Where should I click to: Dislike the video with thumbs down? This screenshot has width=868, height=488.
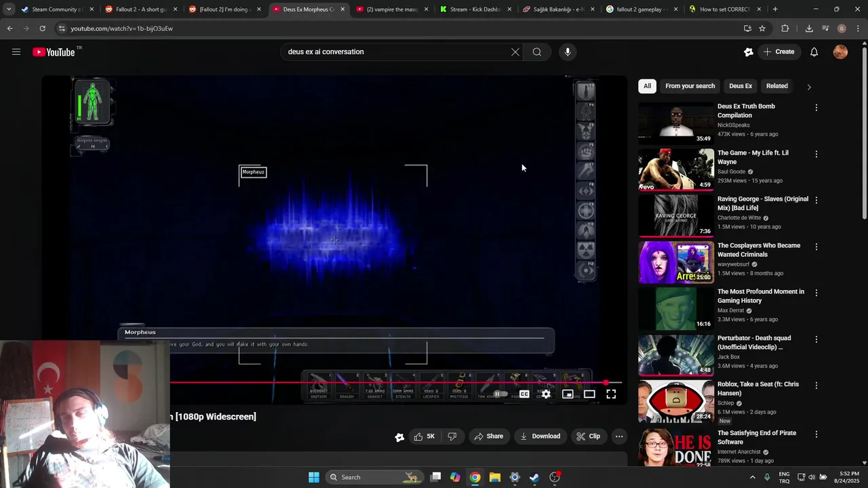(x=452, y=436)
